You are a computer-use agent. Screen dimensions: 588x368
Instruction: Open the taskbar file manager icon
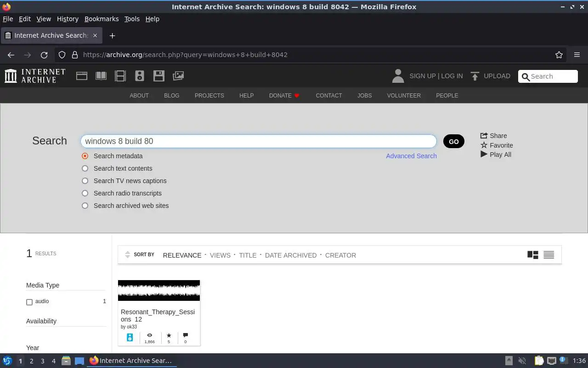pyautogui.click(x=66, y=361)
